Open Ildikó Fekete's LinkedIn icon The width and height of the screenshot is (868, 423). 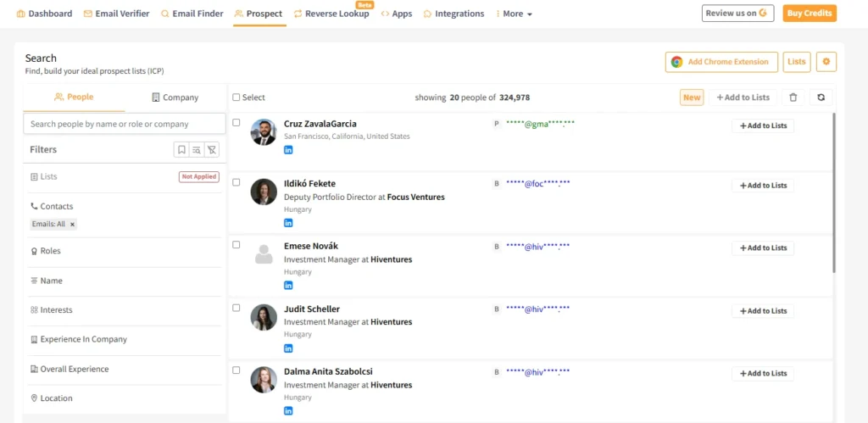[288, 223]
